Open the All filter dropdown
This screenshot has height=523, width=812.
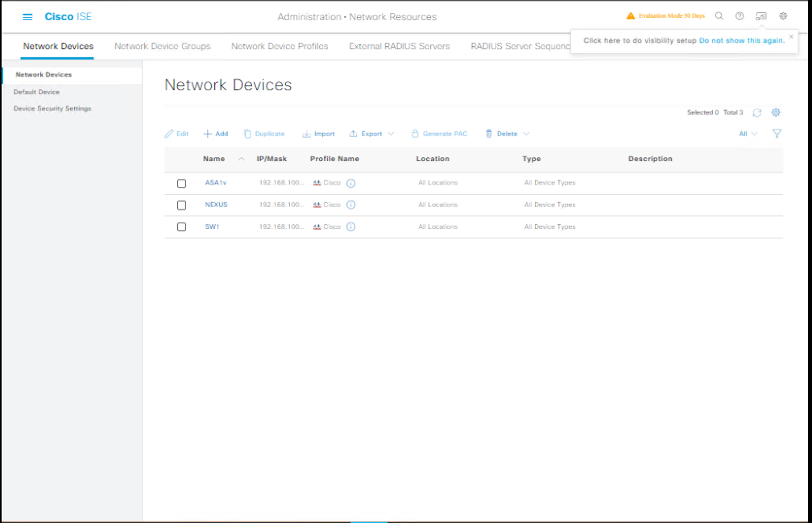[x=748, y=134]
